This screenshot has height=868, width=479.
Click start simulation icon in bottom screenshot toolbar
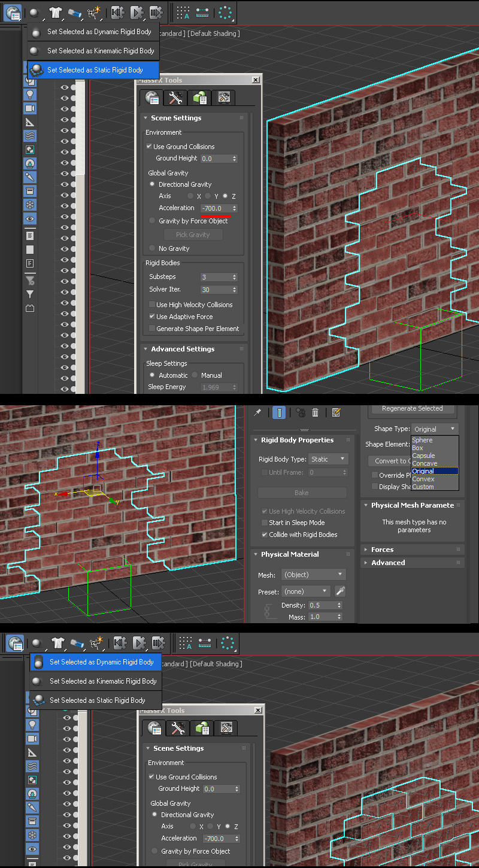pyautogui.click(x=139, y=643)
